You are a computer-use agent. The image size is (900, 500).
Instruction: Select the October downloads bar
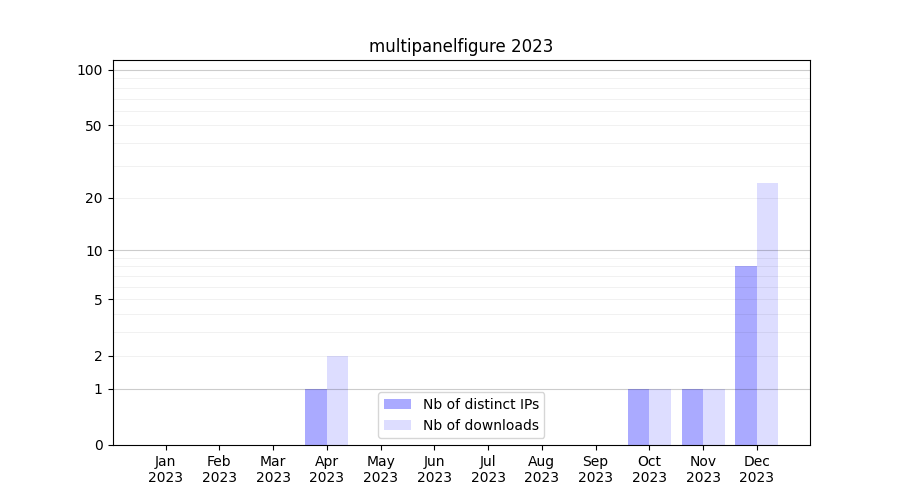click(x=660, y=417)
